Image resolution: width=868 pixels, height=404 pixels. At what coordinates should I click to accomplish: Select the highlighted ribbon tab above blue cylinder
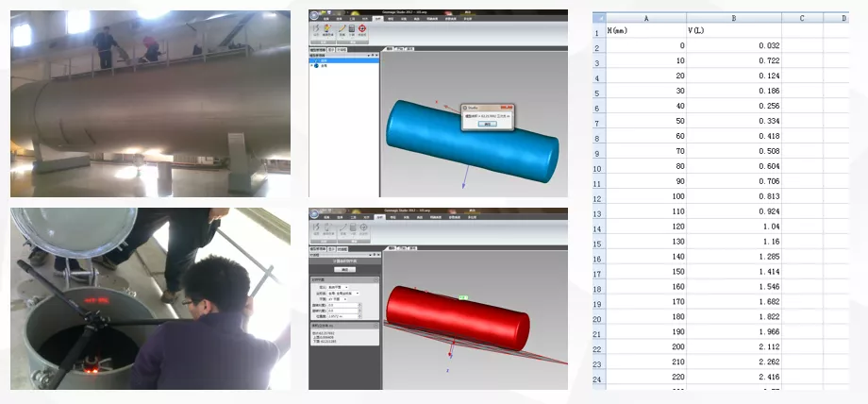pyautogui.click(x=377, y=18)
